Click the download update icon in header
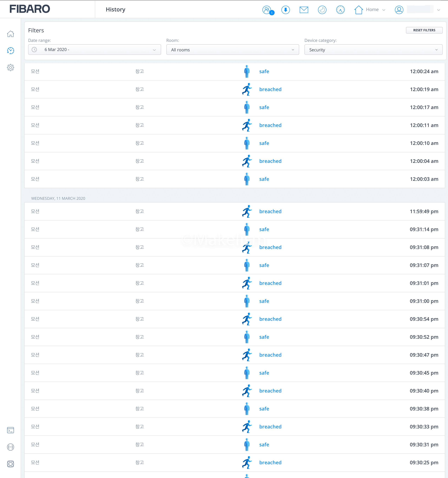 [285, 10]
